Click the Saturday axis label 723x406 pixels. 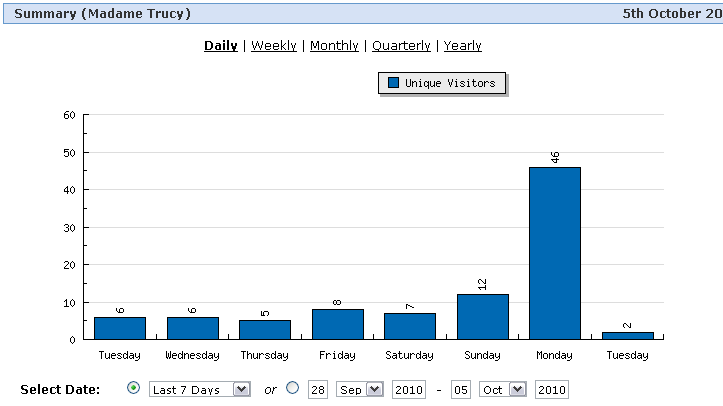[x=409, y=355]
